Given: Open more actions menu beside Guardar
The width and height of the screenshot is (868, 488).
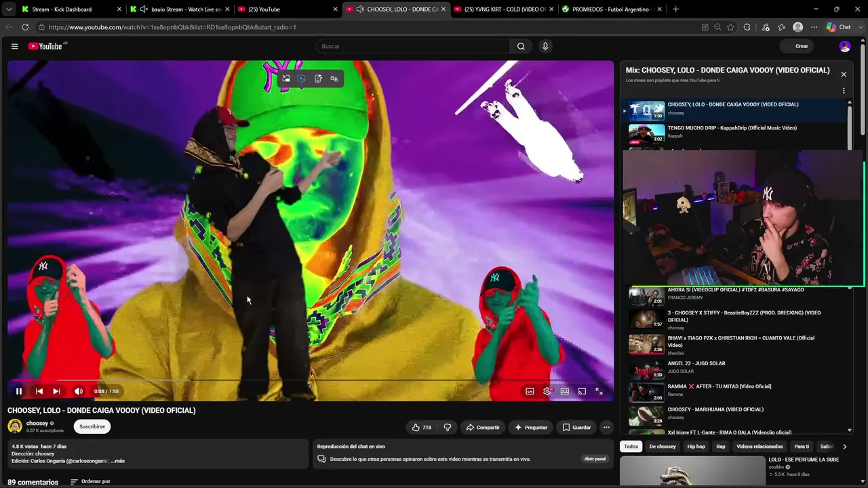Looking at the screenshot, I should tap(606, 428).
